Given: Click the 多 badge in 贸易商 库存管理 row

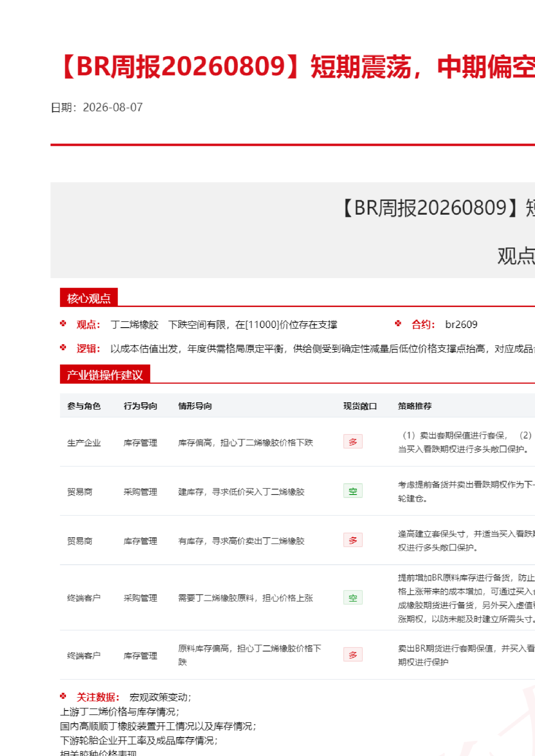Looking at the screenshot, I should tap(353, 540).
